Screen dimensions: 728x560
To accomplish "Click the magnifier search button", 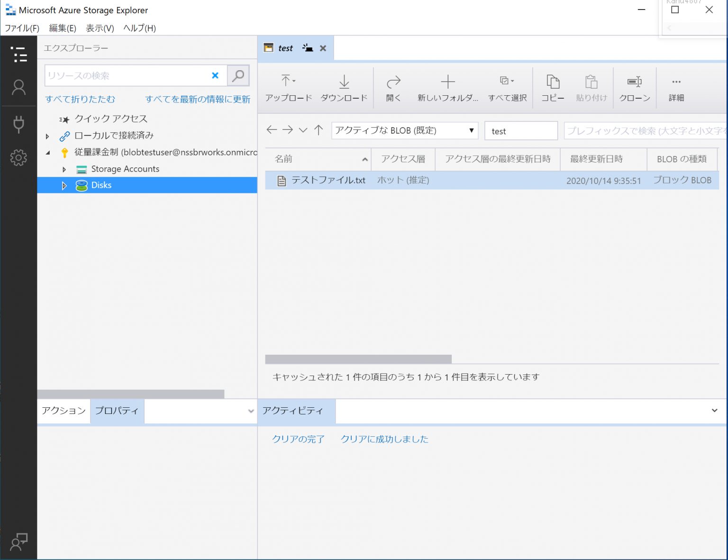I will pos(238,75).
